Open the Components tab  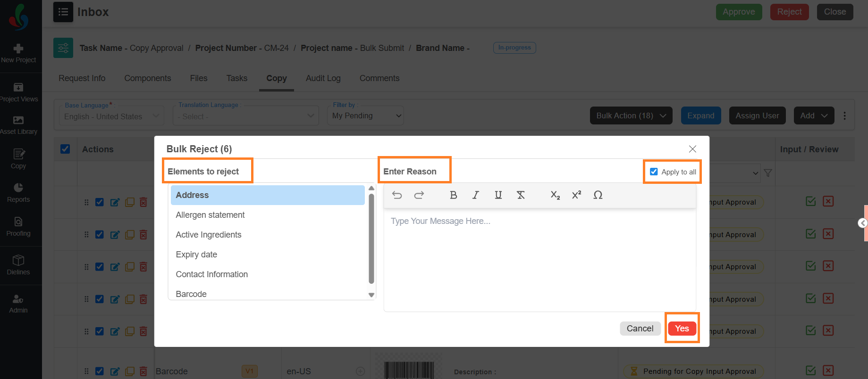pyautogui.click(x=148, y=78)
